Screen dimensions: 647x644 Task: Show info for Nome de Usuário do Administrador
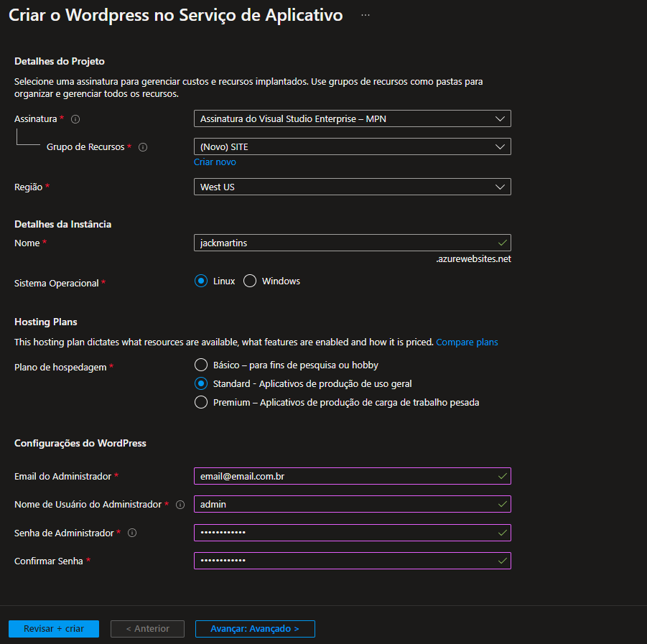(x=180, y=505)
